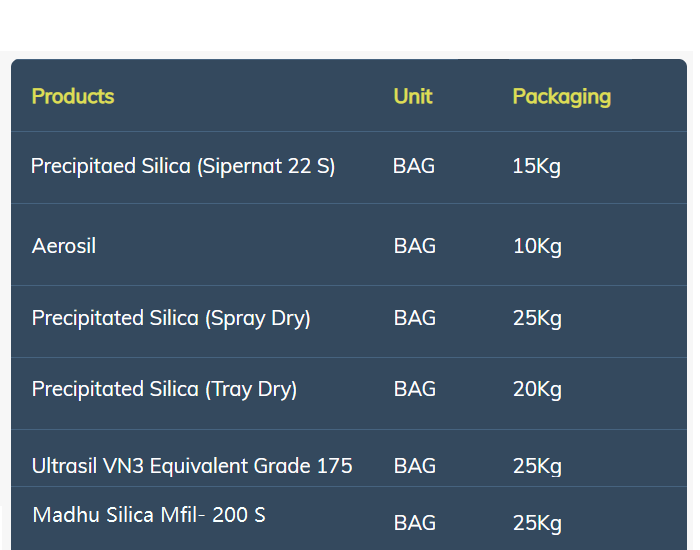Click 25Kg packaging in Spray Dry row
700x550 pixels.
[x=538, y=320]
